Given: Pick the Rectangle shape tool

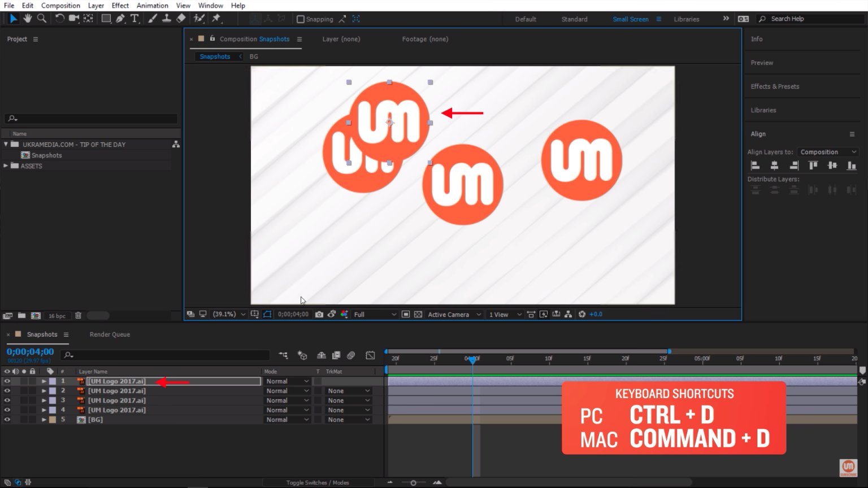Looking at the screenshot, I should coord(106,19).
